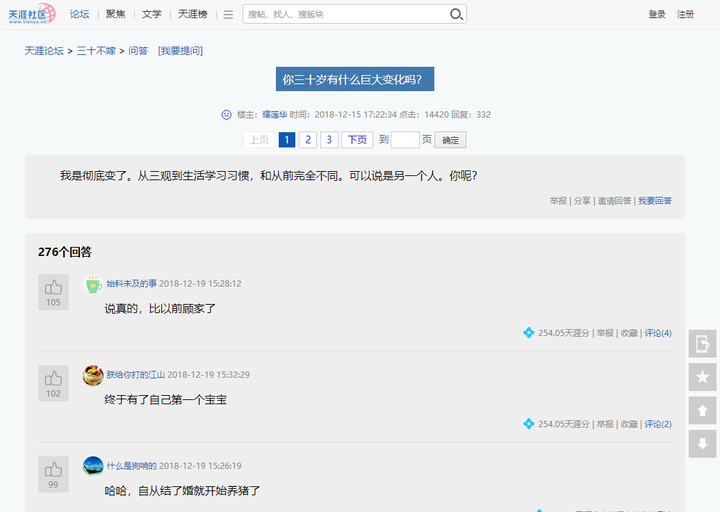Image resolution: width=720 pixels, height=512 pixels.
Task: Open avatar of user 什么是狗哨的
Action: [x=93, y=466]
